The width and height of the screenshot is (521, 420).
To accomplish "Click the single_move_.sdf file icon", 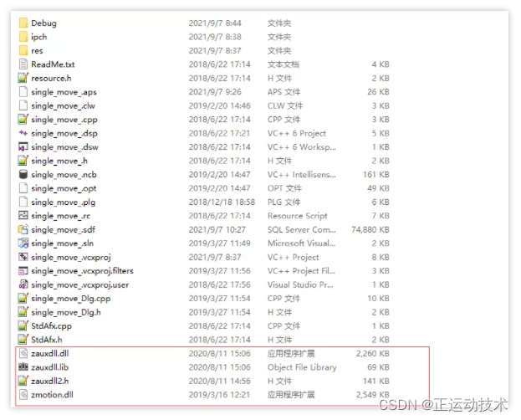I will [x=23, y=229].
